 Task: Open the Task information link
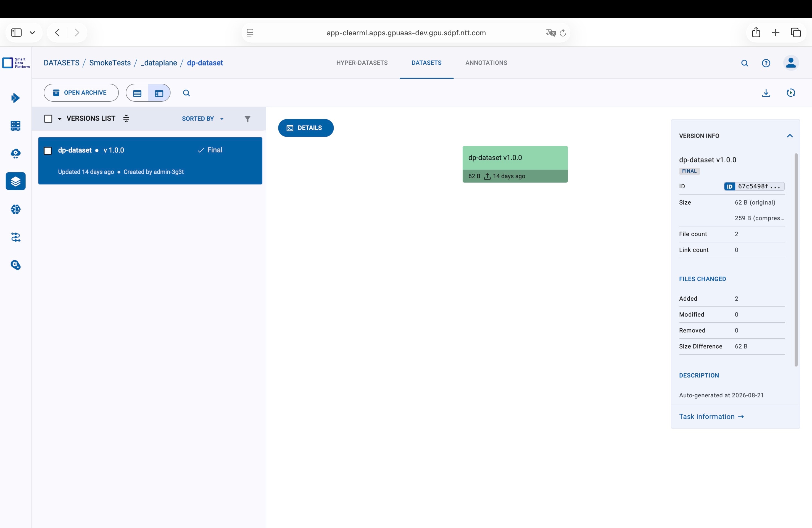coord(711,417)
